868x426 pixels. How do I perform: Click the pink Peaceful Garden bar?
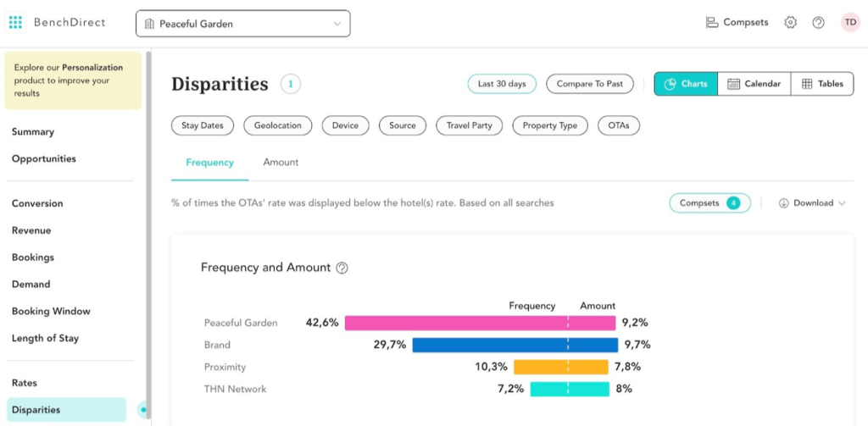480,323
